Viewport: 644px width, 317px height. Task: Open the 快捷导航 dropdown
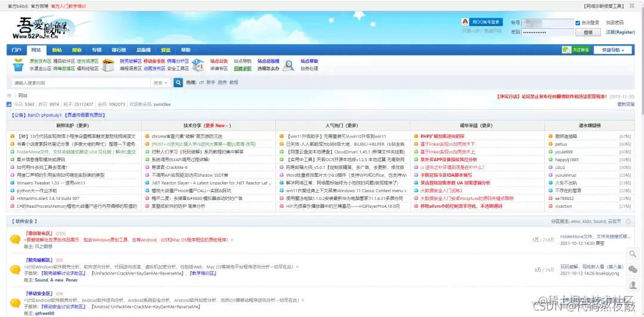point(613,50)
